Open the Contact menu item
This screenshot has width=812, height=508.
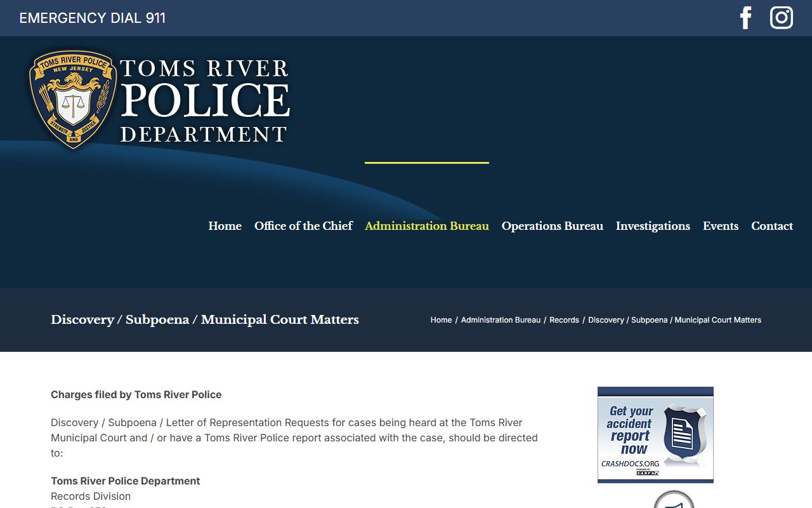click(x=772, y=226)
